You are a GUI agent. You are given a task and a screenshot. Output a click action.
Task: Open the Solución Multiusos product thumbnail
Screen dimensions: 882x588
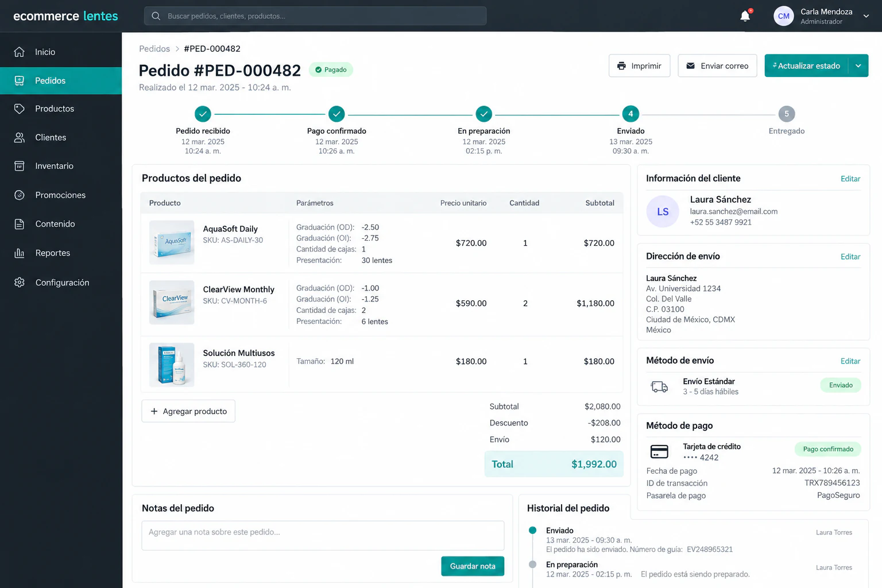point(172,365)
